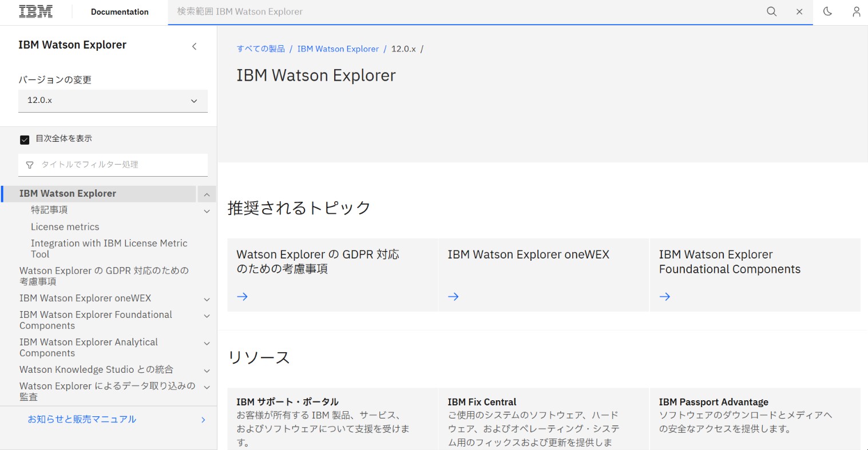This screenshot has width=868, height=450.
Task: Click arrow beside お知らせと販売マニュアル
Action: pyautogui.click(x=203, y=420)
